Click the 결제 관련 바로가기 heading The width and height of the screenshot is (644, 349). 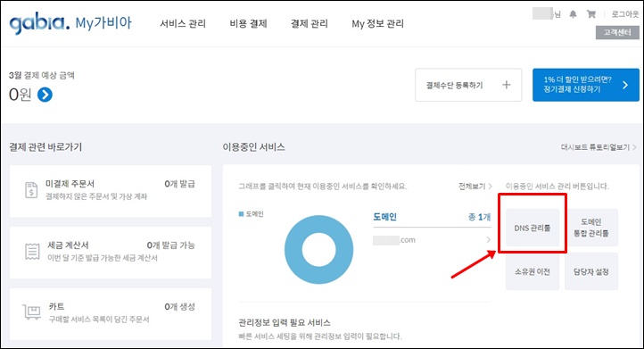click(x=45, y=146)
